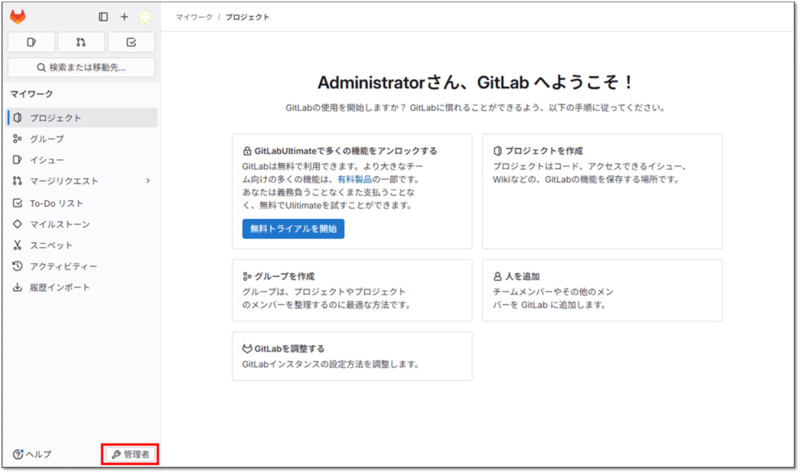Click the イシュー sidebar icon
The height and width of the screenshot is (473, 800).
pyautogui.click(x=17, y=160)
